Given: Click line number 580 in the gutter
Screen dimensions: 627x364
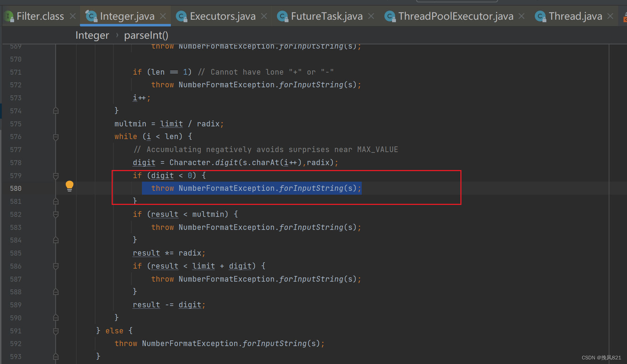Looking at the screenshot, I should (15, 188).
